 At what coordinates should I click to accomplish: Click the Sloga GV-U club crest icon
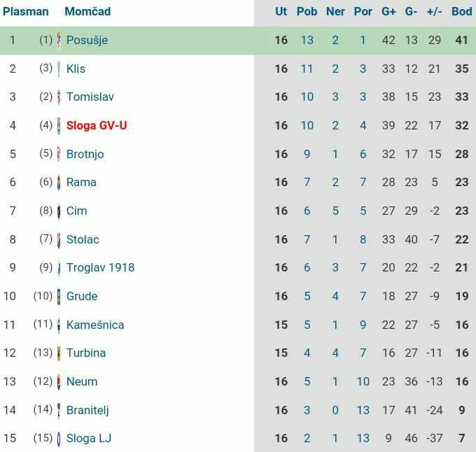[59, 125]
